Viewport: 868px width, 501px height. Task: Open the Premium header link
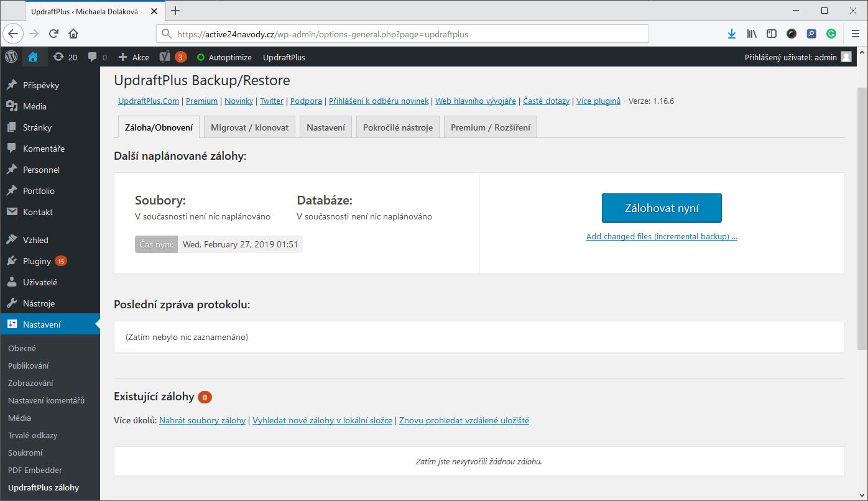(201, 101)
